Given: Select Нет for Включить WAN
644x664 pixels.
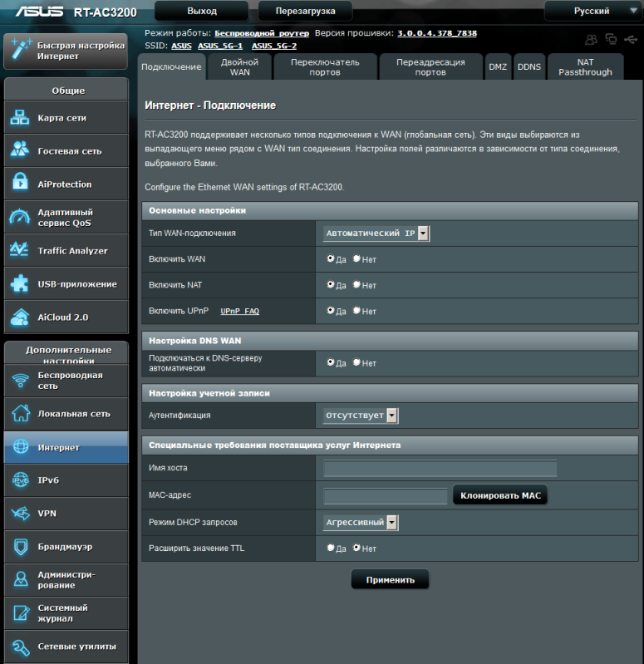Looking at the screenshot, I should click(x=356, y=258).
